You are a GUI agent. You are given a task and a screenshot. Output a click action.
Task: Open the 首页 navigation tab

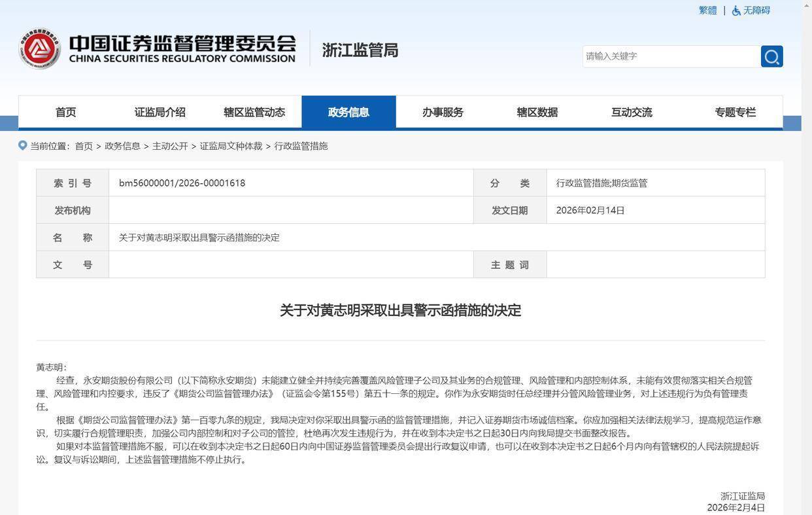click(x=65, y=112)
